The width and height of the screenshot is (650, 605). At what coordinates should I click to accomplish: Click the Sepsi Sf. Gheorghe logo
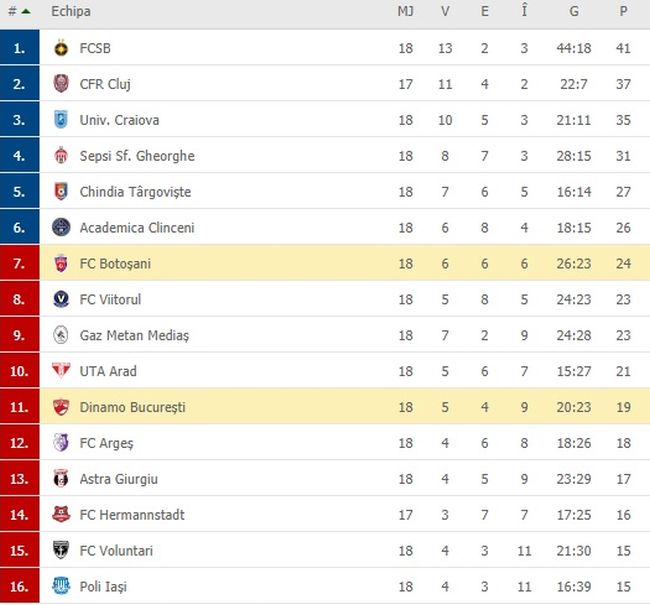click(x=61, y=156)
